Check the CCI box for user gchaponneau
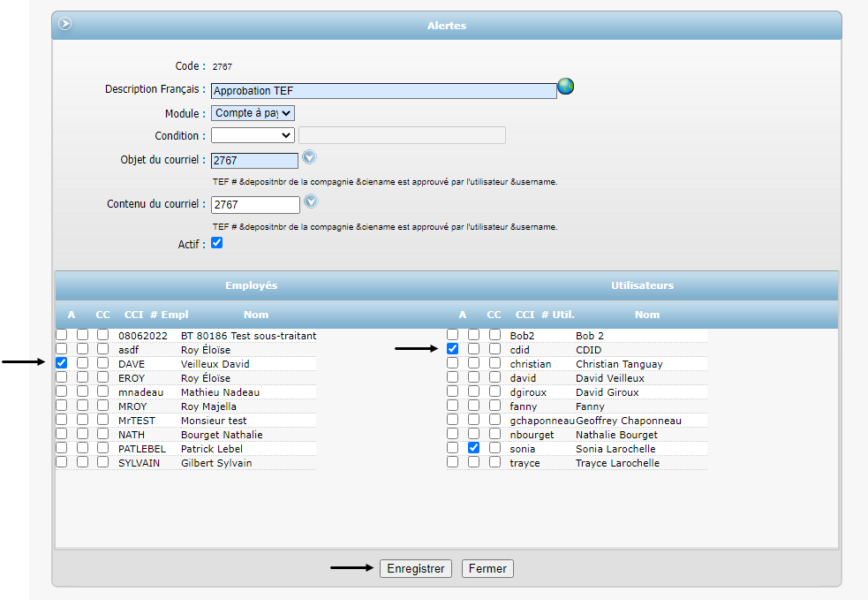 click(494, 420)
